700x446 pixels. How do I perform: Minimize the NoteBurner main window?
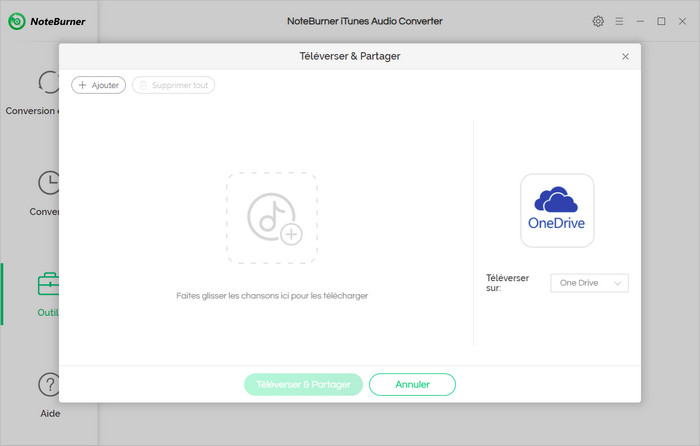coord(640,21)
